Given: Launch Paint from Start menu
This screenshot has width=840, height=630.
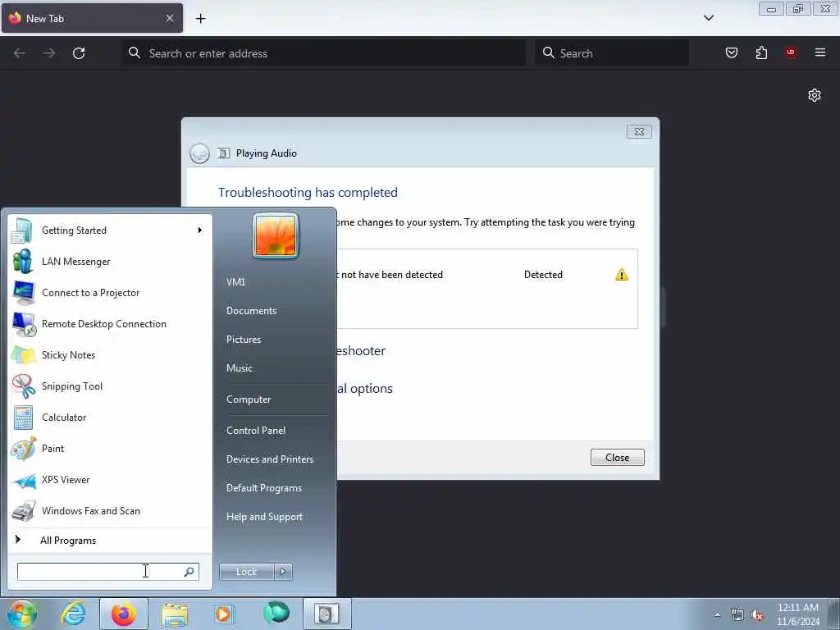Looking at the screenshot, I should pos(111,449).
